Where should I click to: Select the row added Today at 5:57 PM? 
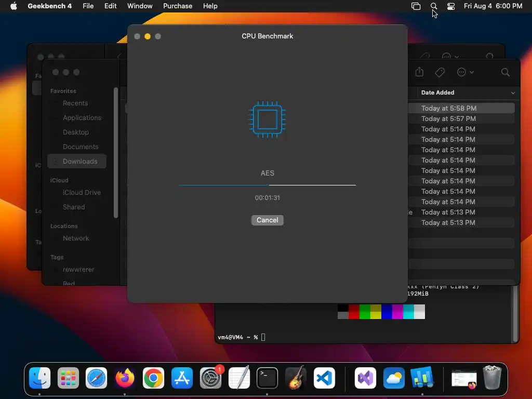pos(461,119)
